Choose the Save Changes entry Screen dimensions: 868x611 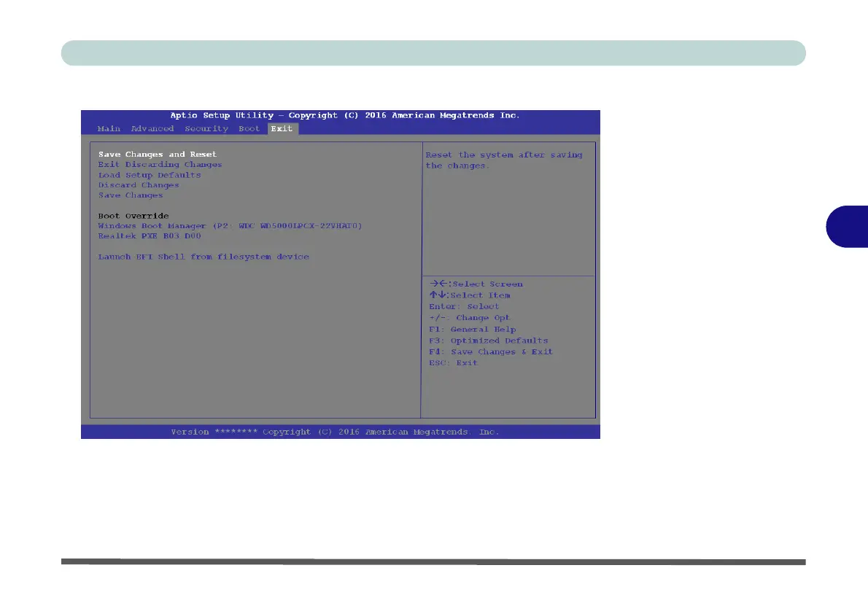(x=131, y=195)
